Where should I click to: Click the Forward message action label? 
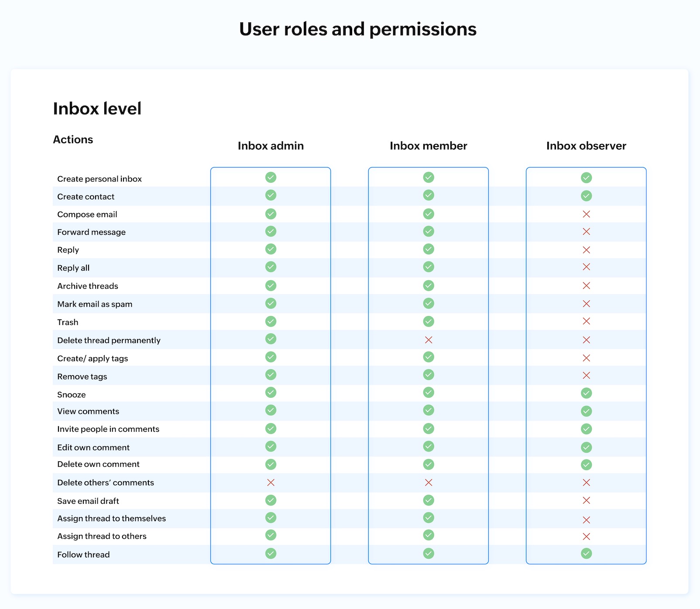coord(91,232)
